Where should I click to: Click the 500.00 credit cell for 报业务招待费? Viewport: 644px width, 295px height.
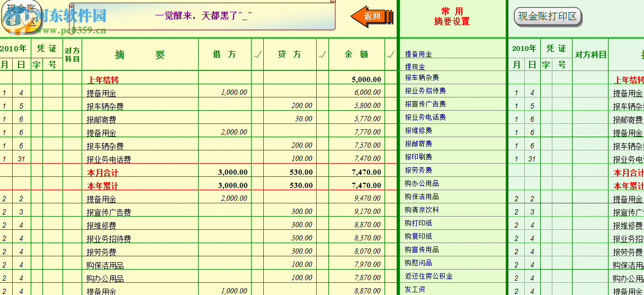click(x=302, y=238)
